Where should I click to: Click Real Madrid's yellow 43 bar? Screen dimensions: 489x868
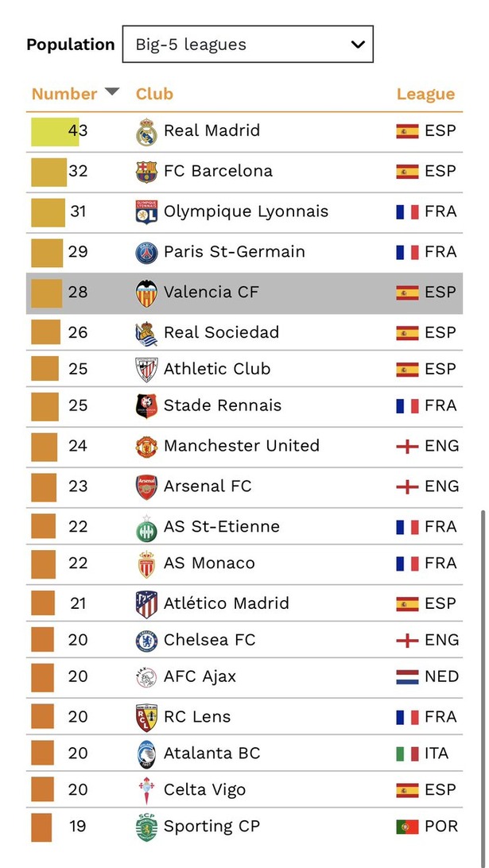(x=54, y=132)
